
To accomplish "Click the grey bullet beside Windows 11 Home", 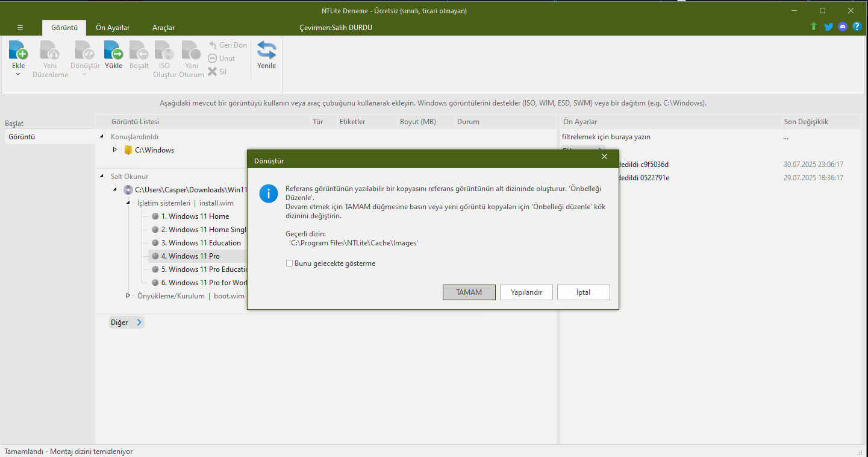I will coord(155,216).
